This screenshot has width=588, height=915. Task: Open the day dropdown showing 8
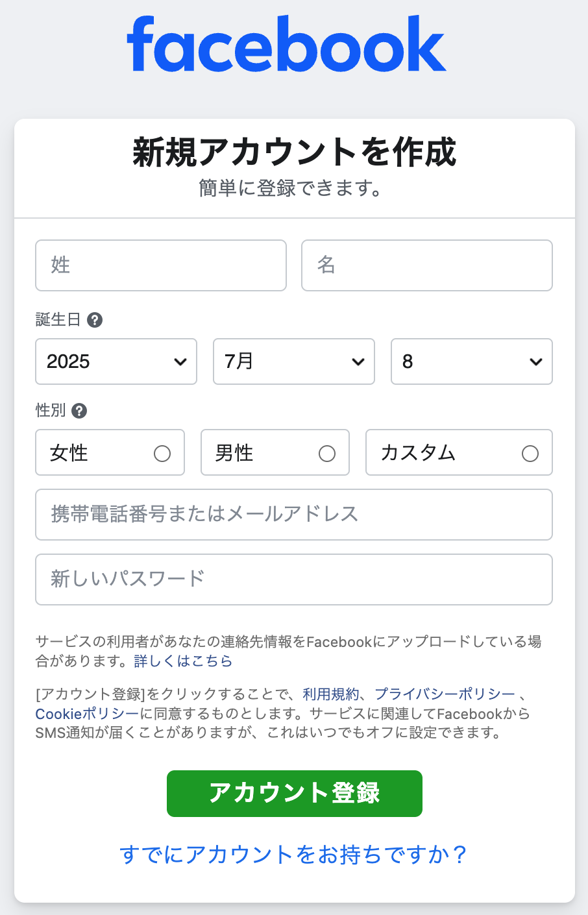[472, 361]
